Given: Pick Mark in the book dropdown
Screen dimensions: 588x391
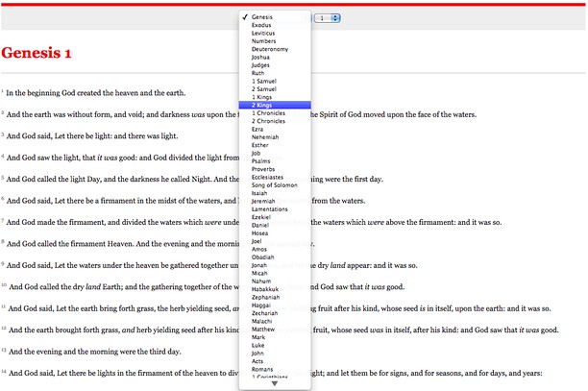Looking at the screenshot, I should (275, 337).
